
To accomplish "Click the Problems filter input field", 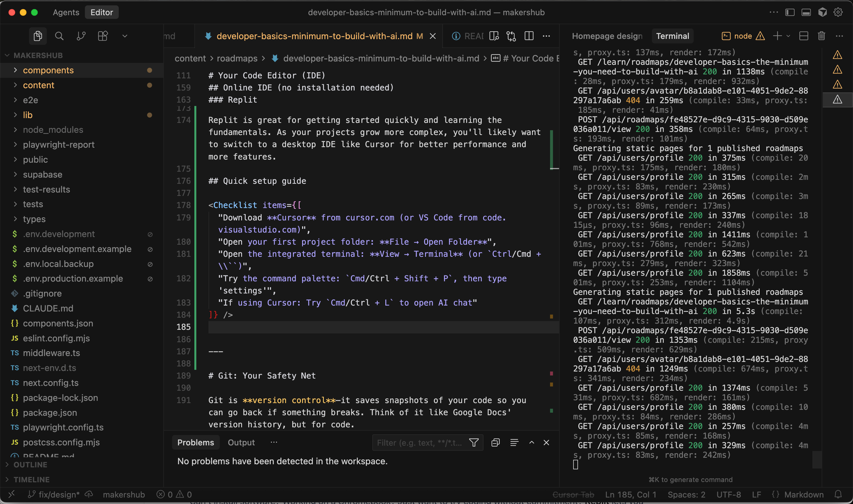I will pyautogui.click(x=419, y=443).
